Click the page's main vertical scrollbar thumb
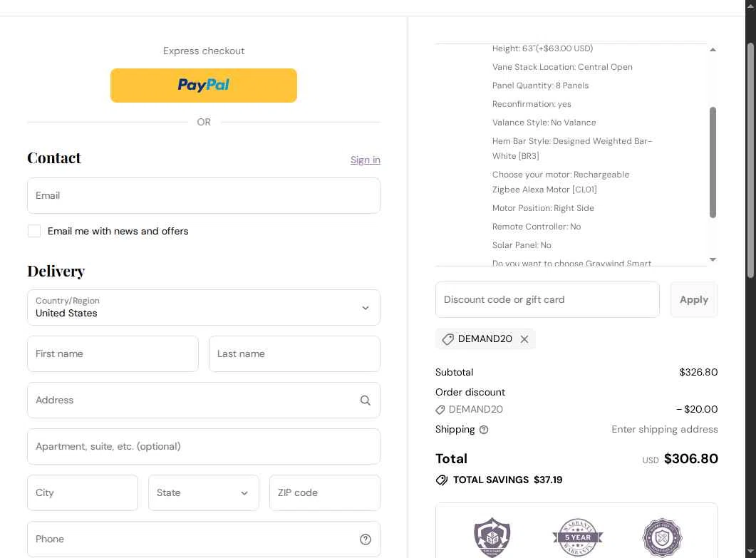 click(750, 160)
